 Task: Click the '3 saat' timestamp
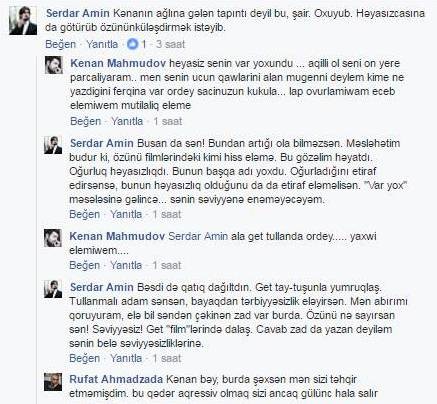tap(170, 44)
